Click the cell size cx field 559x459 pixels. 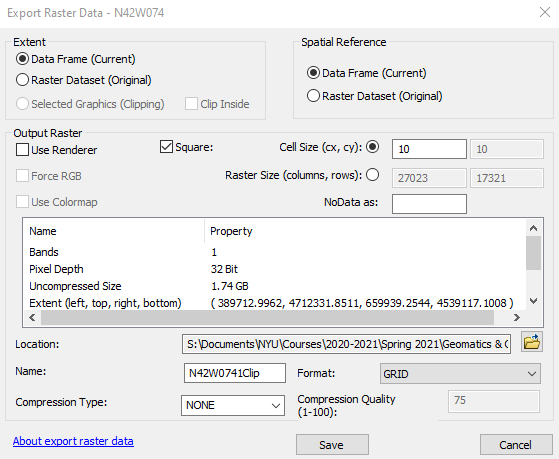pos(429,149)
